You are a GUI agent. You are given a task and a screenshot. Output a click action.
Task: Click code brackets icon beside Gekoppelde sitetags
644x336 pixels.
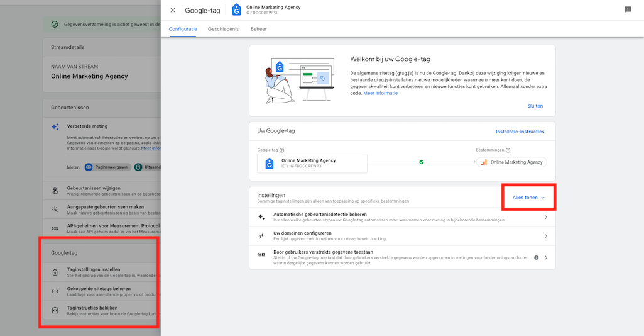click(x=55, y=291)
